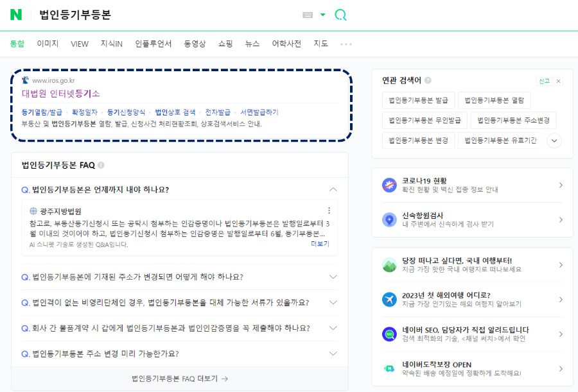Open the 신속항원검사 chevron arrow
The width and height of the screenshot is (578, 392).
click(561, 219)
